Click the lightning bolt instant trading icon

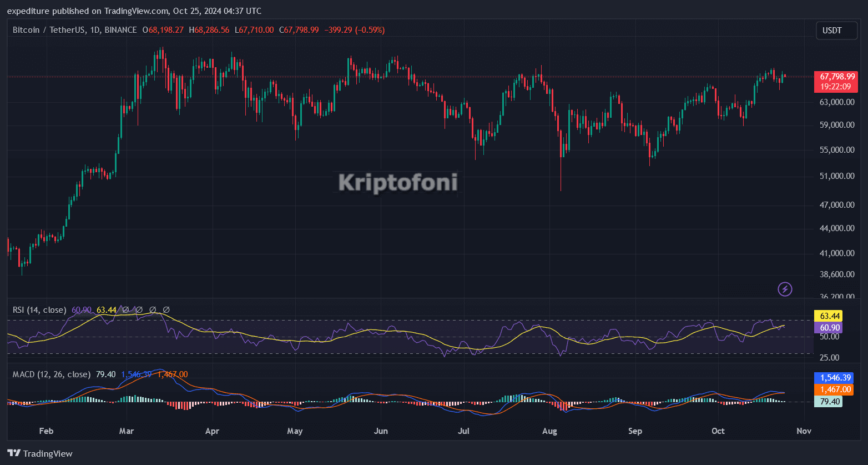coord(785,289)
